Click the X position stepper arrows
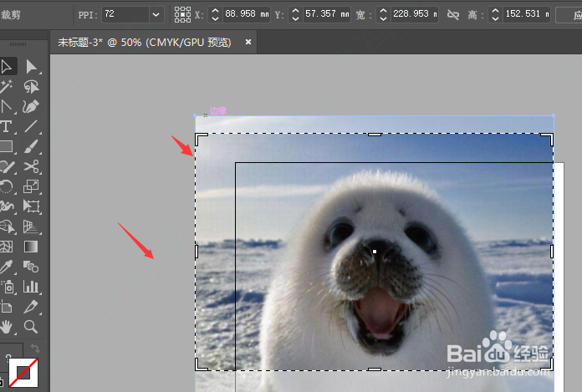This screenshot has width=582, height=392. (215, 15)
